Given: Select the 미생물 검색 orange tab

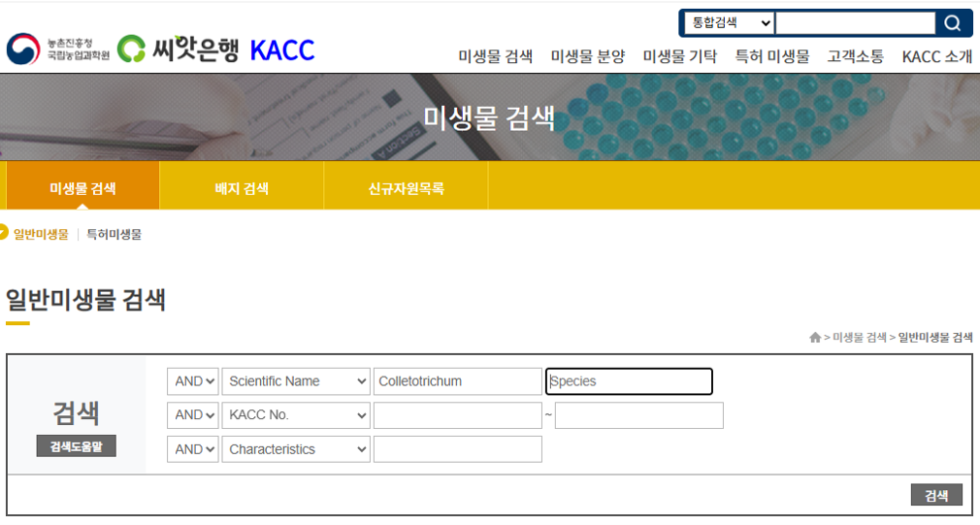Looking at the screenshot, I should [82, 185].
